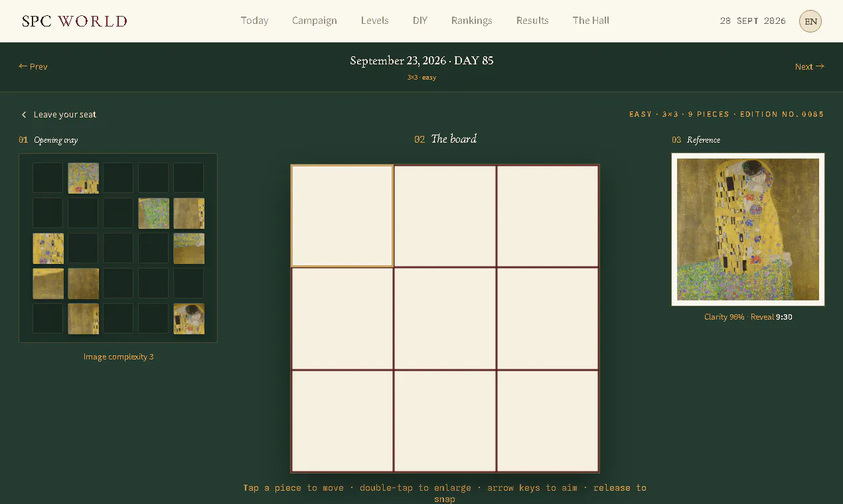Select the bottom-right cell of the board
This screenshot has width=843, height=504.
pyautogui.click(x=548, y=421)
